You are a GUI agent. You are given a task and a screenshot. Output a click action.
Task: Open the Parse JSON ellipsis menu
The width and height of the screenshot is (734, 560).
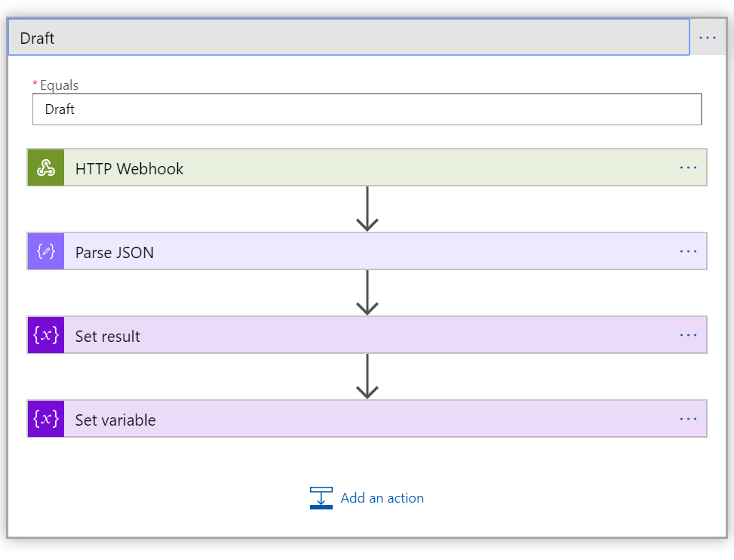[688, 251]
